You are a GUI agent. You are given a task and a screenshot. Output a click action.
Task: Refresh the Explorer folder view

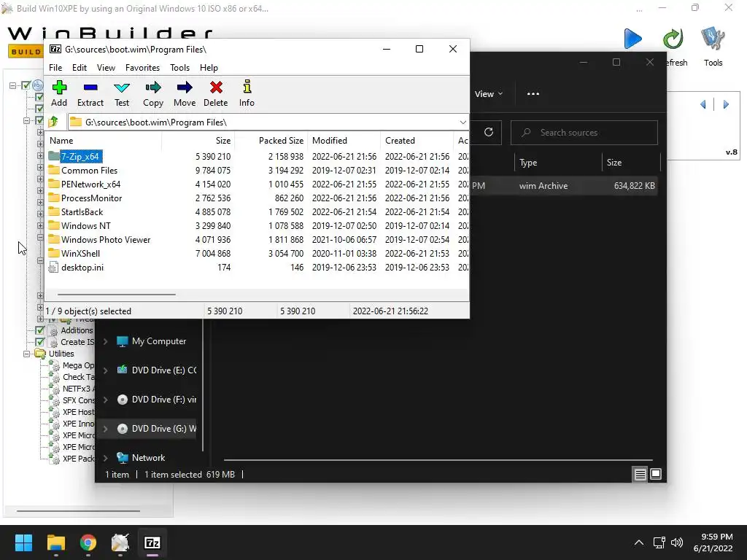tap(489, 133)
